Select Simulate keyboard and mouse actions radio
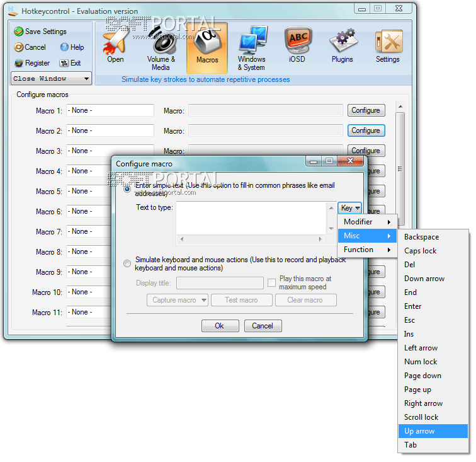The image size is (476, 462). (x=127, y=263)
